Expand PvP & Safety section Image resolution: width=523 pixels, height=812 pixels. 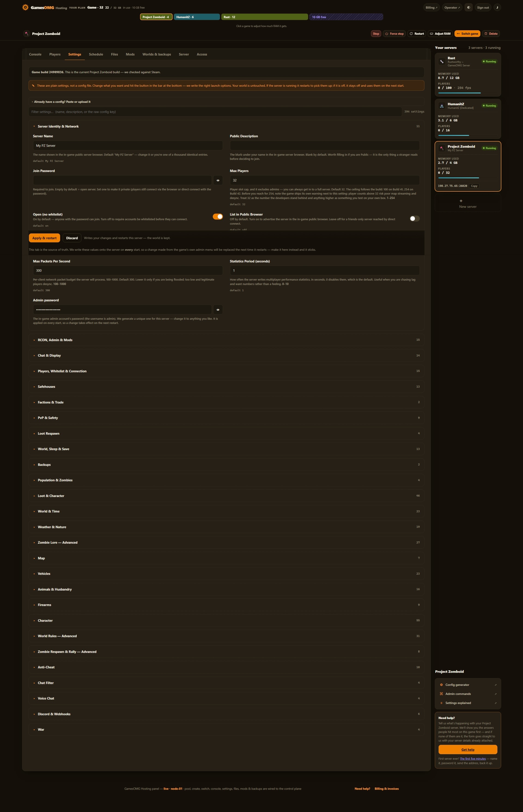226,418
